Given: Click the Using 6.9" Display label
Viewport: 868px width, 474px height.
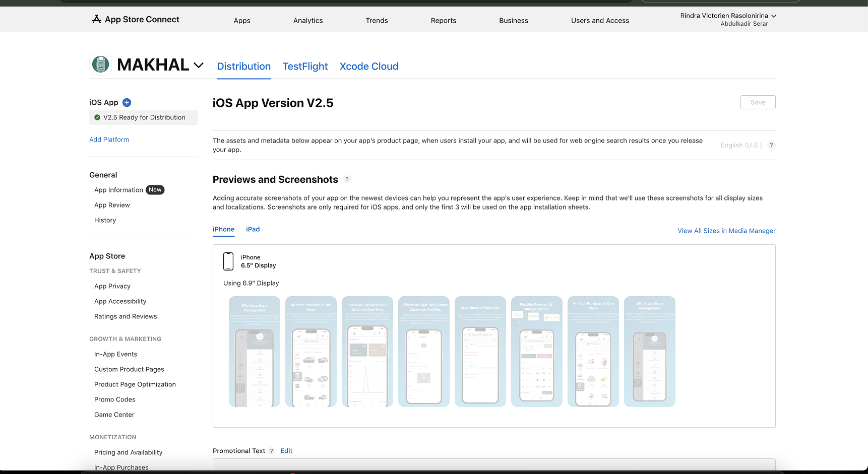Looking at the screenshot, I should 251,283.
